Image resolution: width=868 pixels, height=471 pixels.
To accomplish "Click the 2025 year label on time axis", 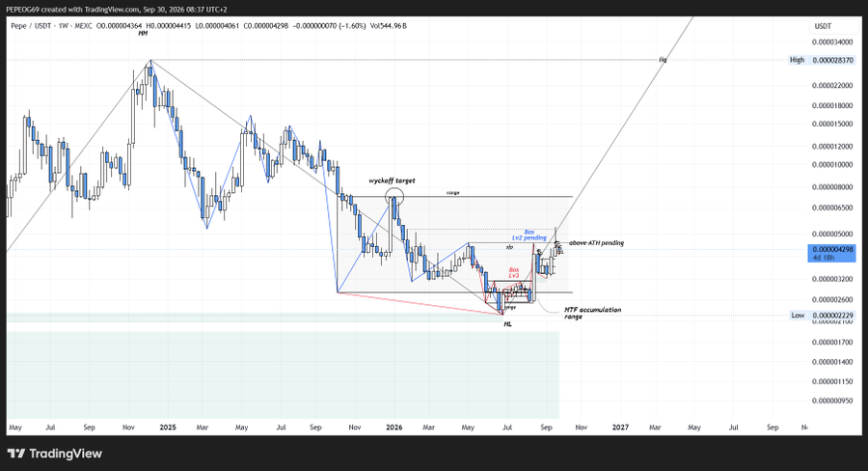I will [x=167, y=428].
